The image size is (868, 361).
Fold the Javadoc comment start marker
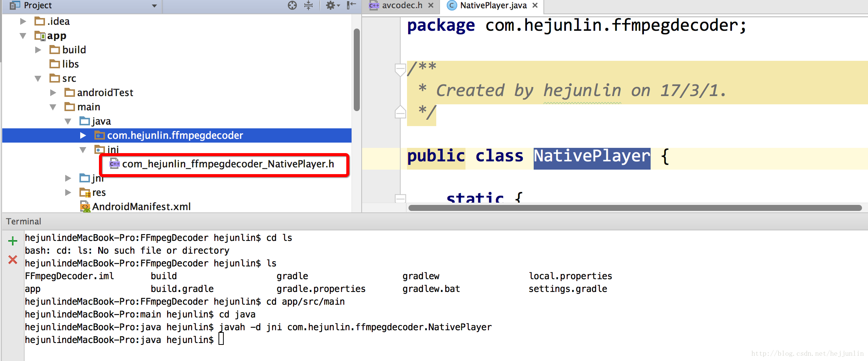click(x=400, y=69)
